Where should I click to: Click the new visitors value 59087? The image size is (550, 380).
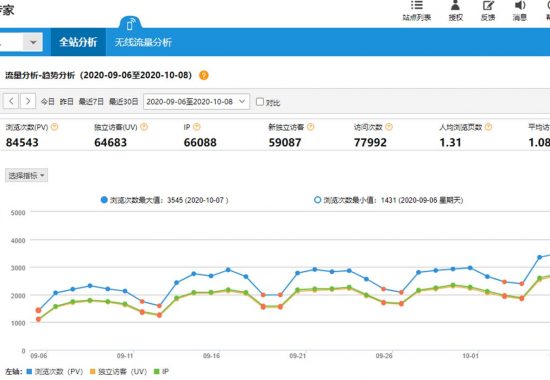285,142
